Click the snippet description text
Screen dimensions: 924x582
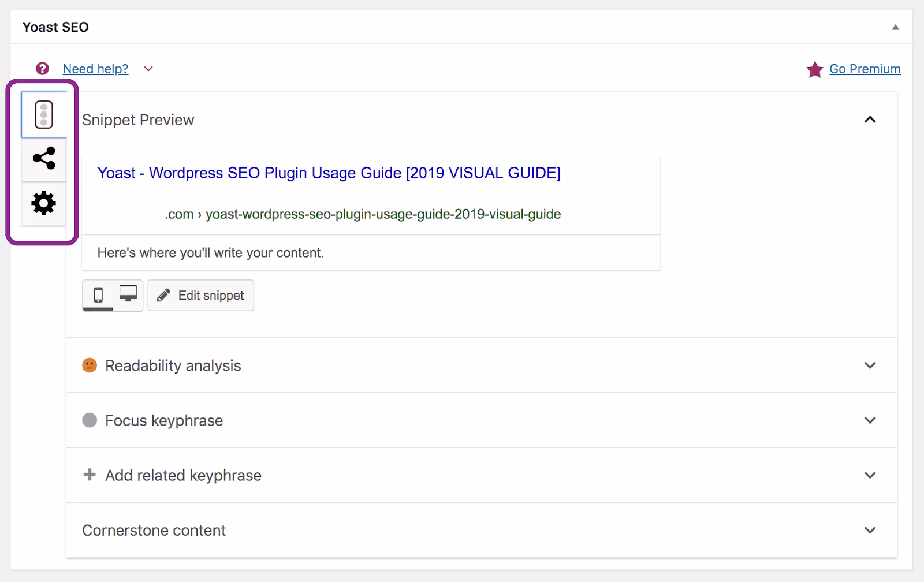210,253
